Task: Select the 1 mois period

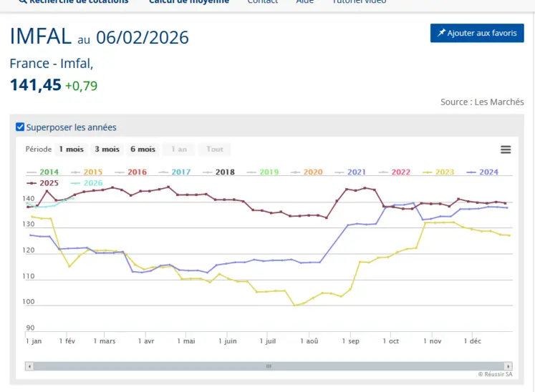Action: (x=71, y=150)
